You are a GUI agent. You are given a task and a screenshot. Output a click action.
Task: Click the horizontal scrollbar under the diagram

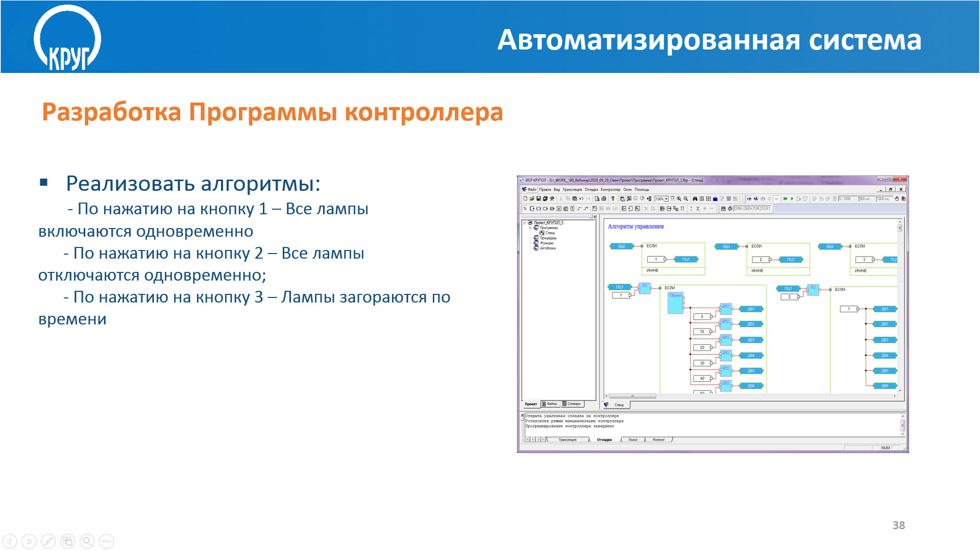(750, 396)
